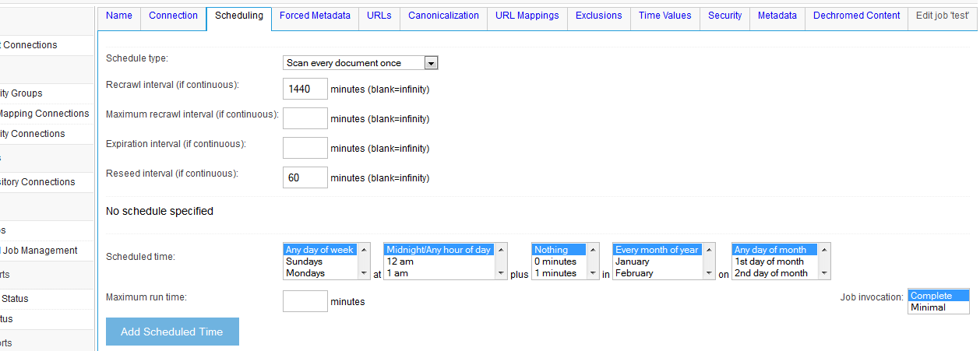Edit the Reseed interval field
This screenshot has height=351, width=980.
pyautogui.click(x=305, y=177)
